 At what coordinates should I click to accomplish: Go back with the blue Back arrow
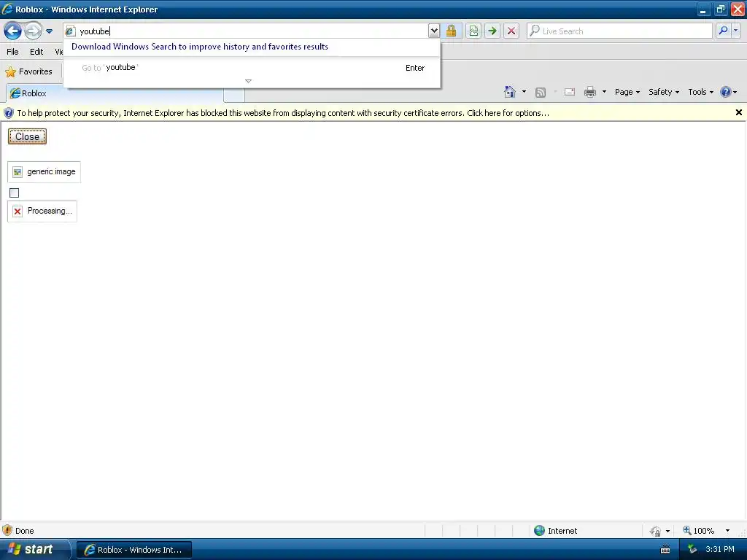pyautogui.click(x=13, y=31)
